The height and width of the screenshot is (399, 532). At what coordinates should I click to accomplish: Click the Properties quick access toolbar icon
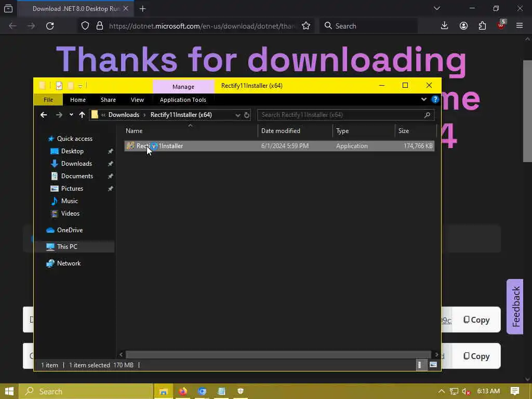pos(59,86)
